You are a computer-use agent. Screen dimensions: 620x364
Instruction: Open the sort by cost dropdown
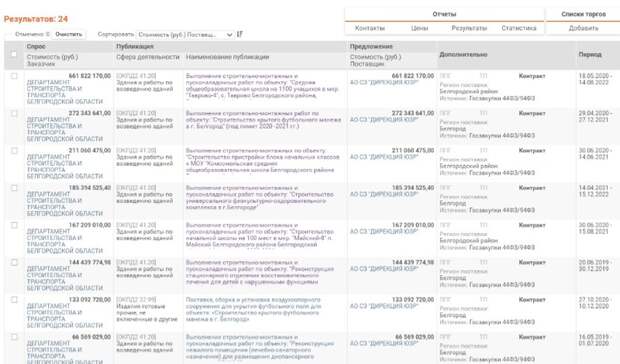185,35
